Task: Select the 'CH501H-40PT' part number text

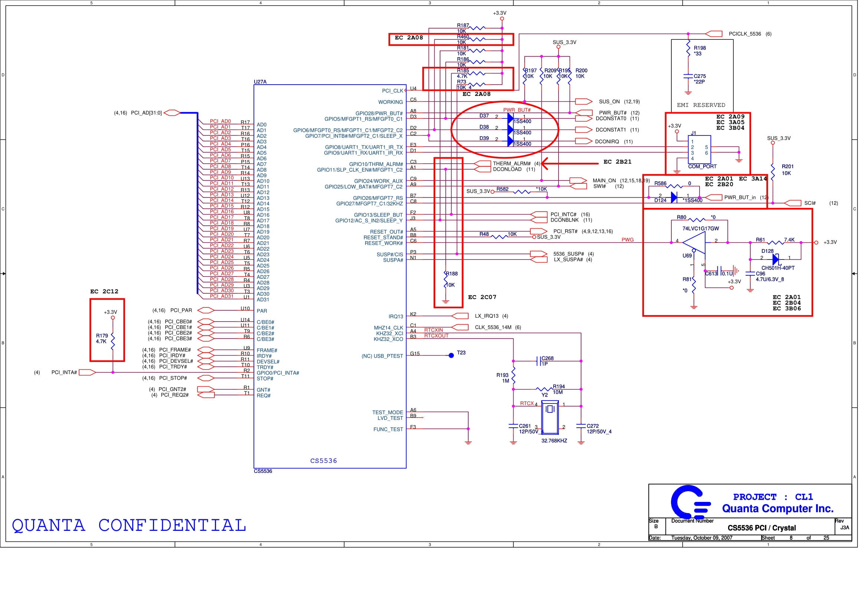Action: coord(778,268)
